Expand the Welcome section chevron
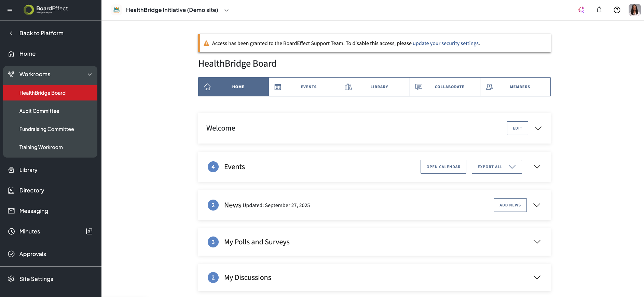The width and height of the screenshot is (644, 297). coord(538,128)
